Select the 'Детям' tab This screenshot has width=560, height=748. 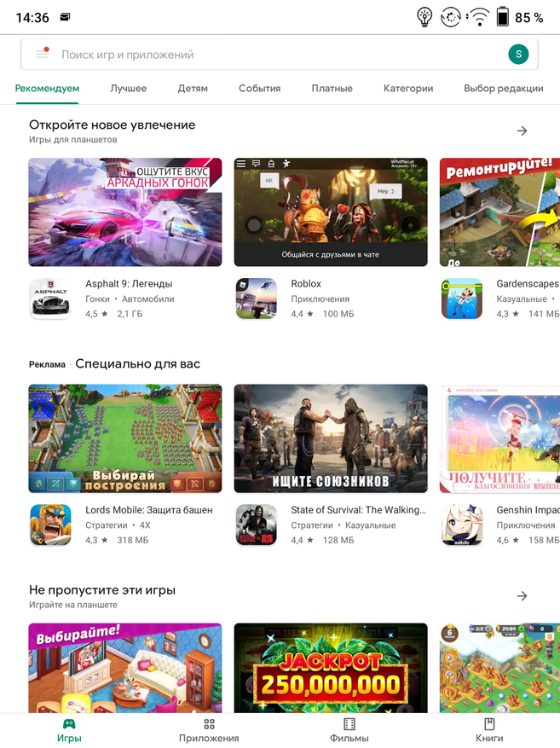click(193, 89)
